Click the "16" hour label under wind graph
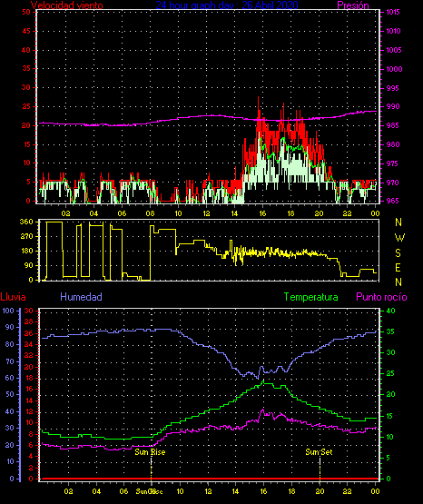Viewport: 423px width, 504px height. 262,213
